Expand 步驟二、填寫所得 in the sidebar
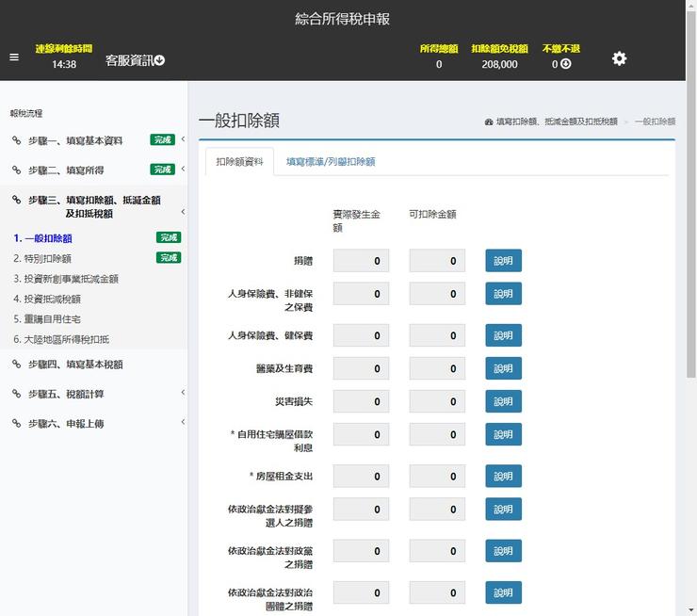 coord(183,170)
